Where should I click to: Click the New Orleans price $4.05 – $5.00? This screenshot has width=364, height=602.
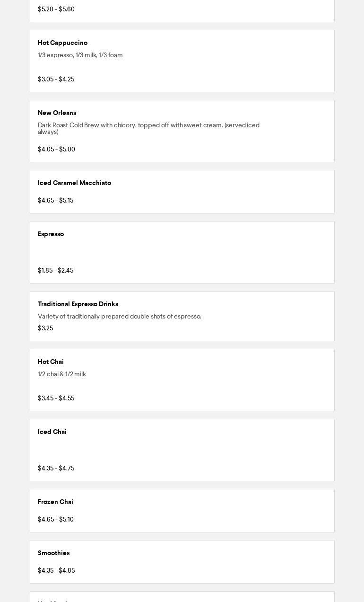pos(56,149)
